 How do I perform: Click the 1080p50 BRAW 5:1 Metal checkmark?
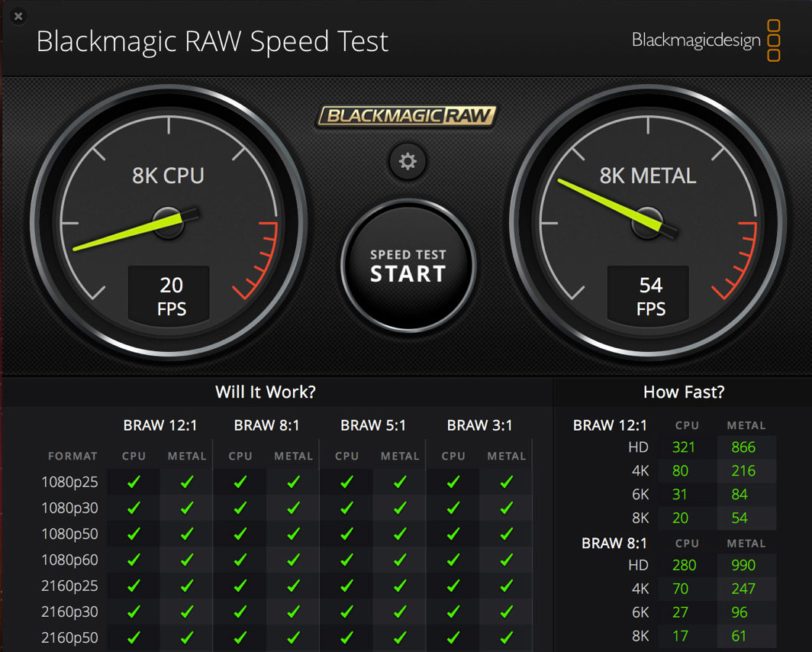point(401,534)
